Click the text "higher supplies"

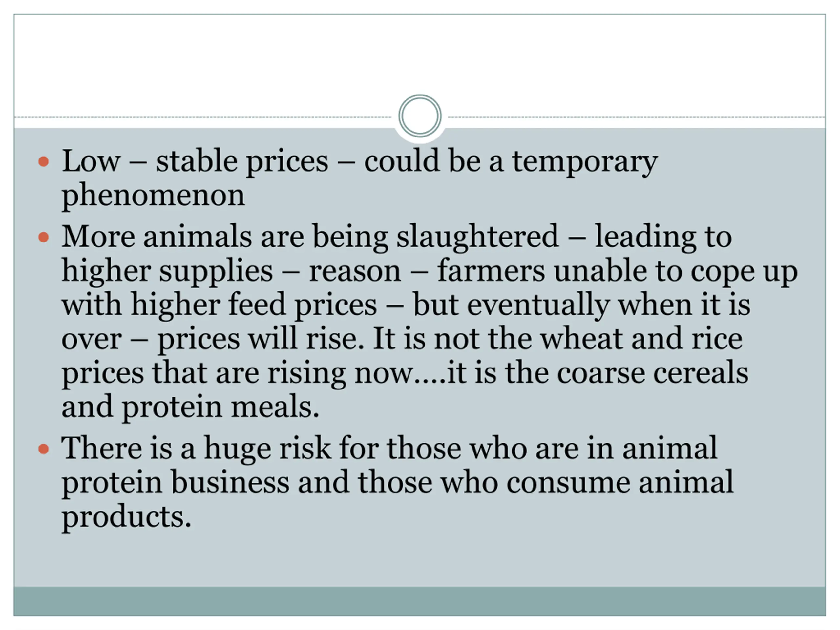167,271
